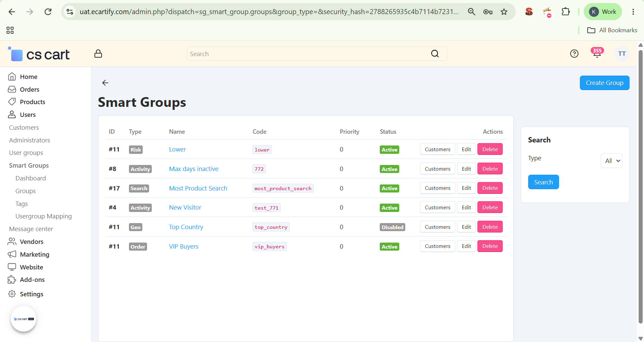
Task: Click the browser address bar URL
Action: [x=269, y=12]
